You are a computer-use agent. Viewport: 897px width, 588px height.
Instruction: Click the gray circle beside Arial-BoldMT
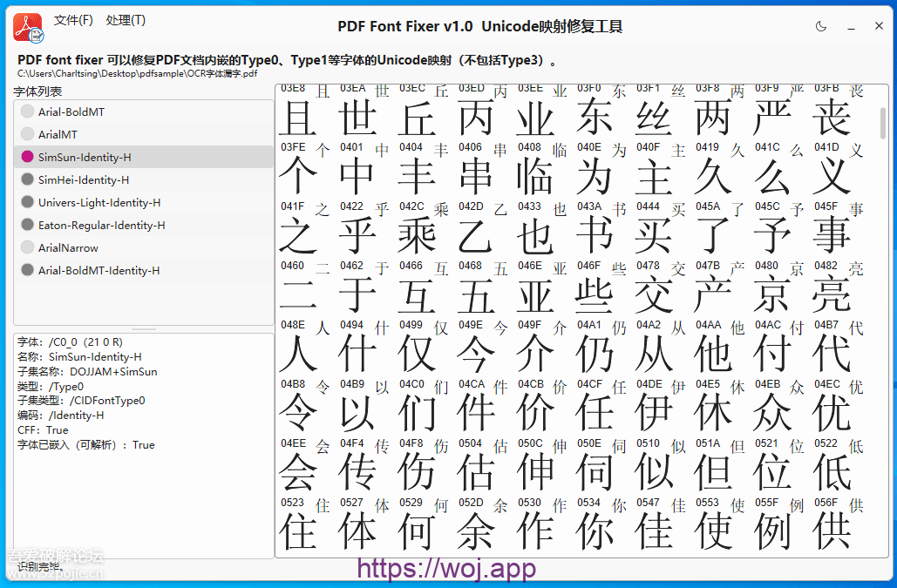pos(27,112)
